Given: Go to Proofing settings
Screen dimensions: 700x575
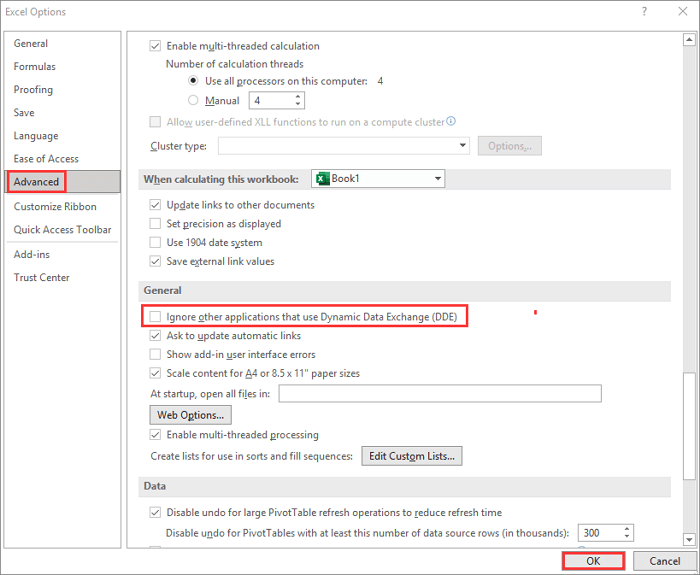Looking at the screenshot, I should pyautogui.click(x=33, y=90).
